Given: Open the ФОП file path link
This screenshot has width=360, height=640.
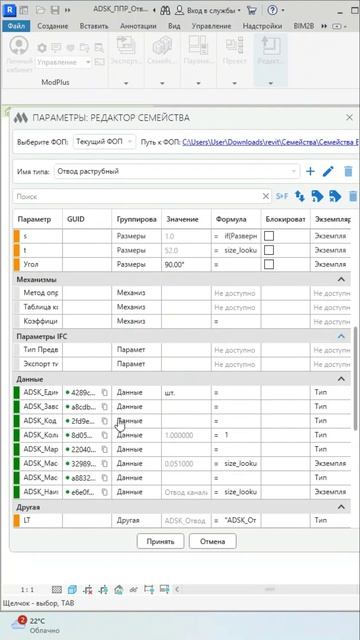Looking at the screenshot, I should point(271,142).
